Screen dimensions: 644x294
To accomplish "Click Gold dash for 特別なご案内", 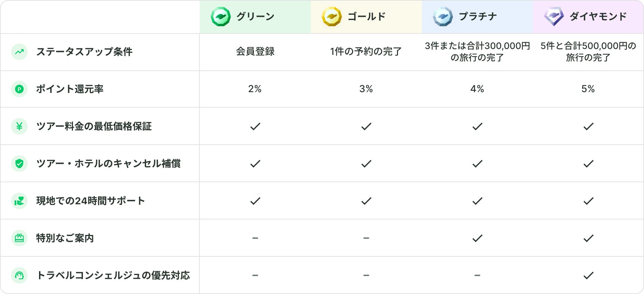I will (366, 238).
